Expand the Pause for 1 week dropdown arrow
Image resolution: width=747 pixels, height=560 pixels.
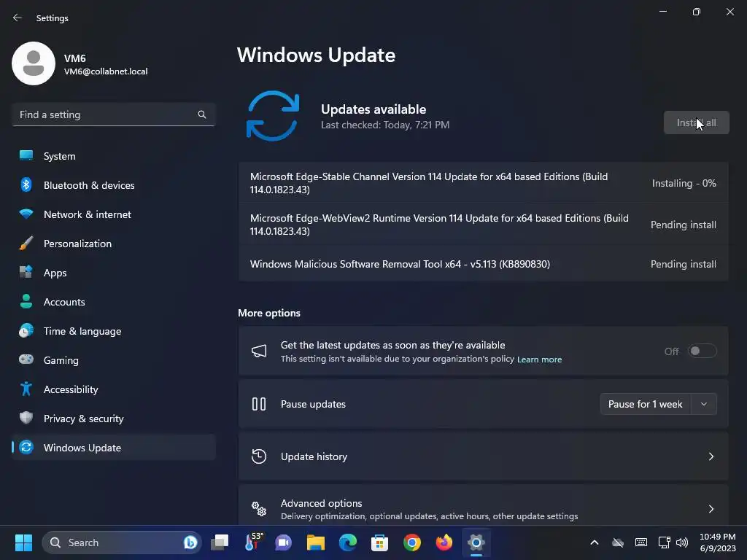click(x=704, y=404)
